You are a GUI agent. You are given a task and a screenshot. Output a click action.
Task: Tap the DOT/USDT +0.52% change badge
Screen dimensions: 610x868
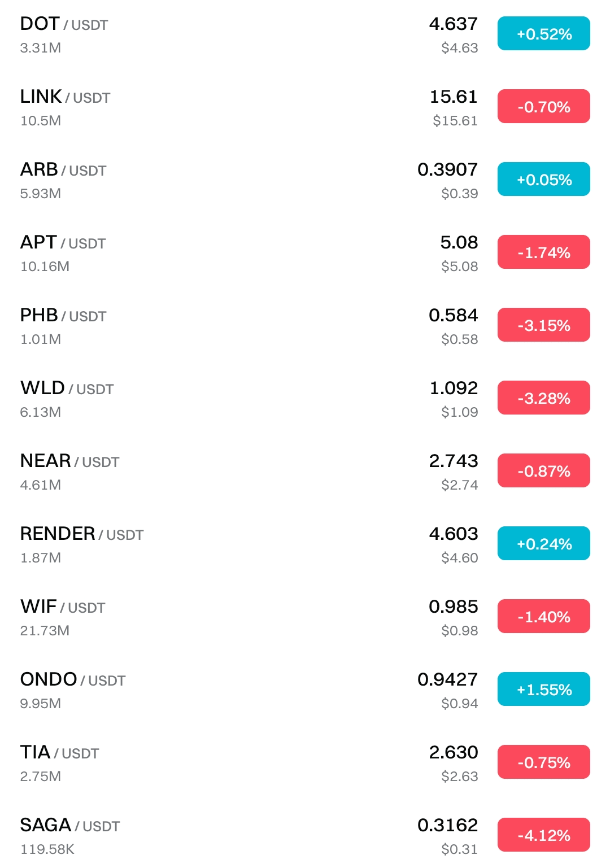(x=543, y=34)
